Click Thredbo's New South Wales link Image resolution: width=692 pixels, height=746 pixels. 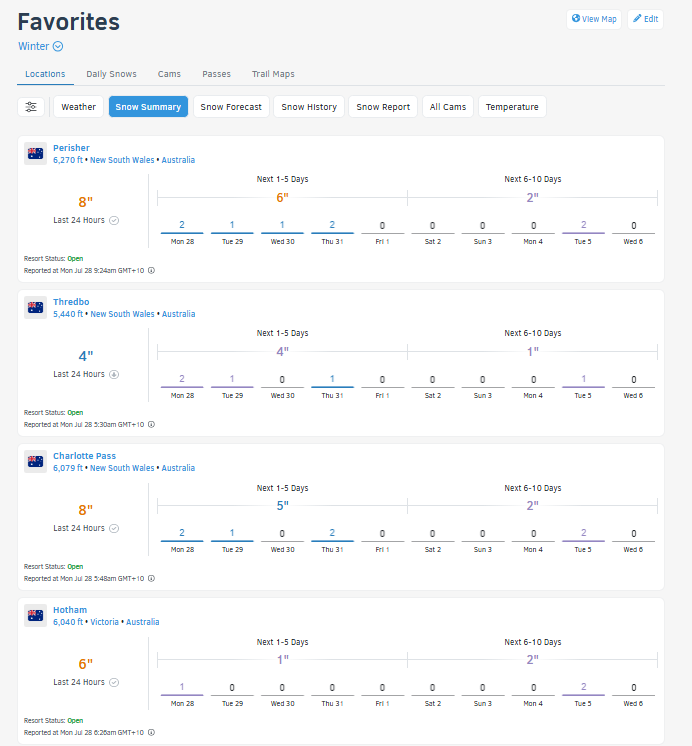122,314
